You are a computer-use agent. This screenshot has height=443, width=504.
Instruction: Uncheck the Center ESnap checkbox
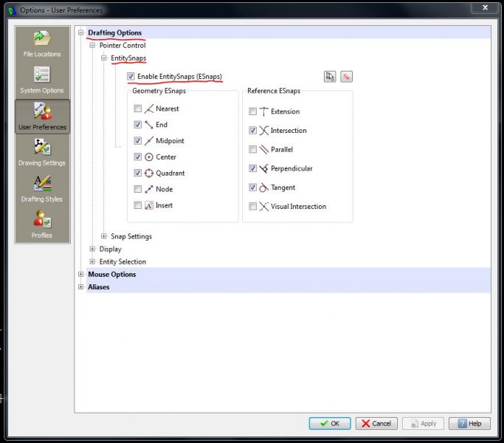[137, 157]
